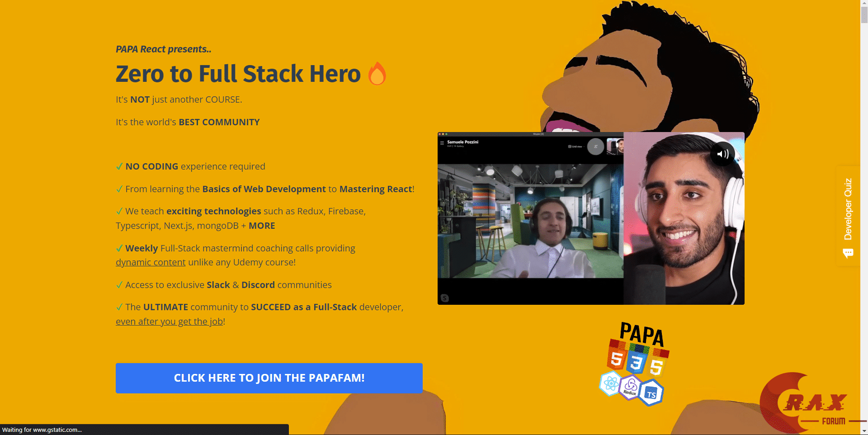Play the Samuele Pozzini video call preview
The height and width of the screenshot is (435, 868).
591,218
